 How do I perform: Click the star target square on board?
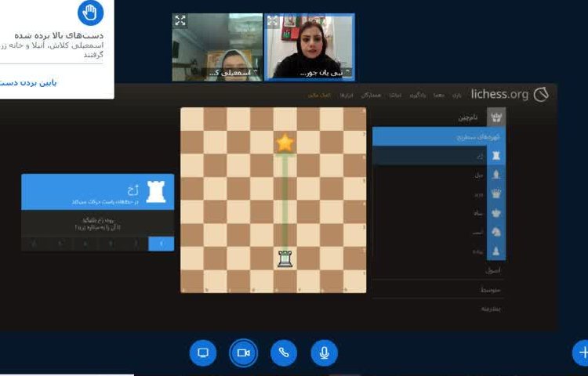point(285,143)
